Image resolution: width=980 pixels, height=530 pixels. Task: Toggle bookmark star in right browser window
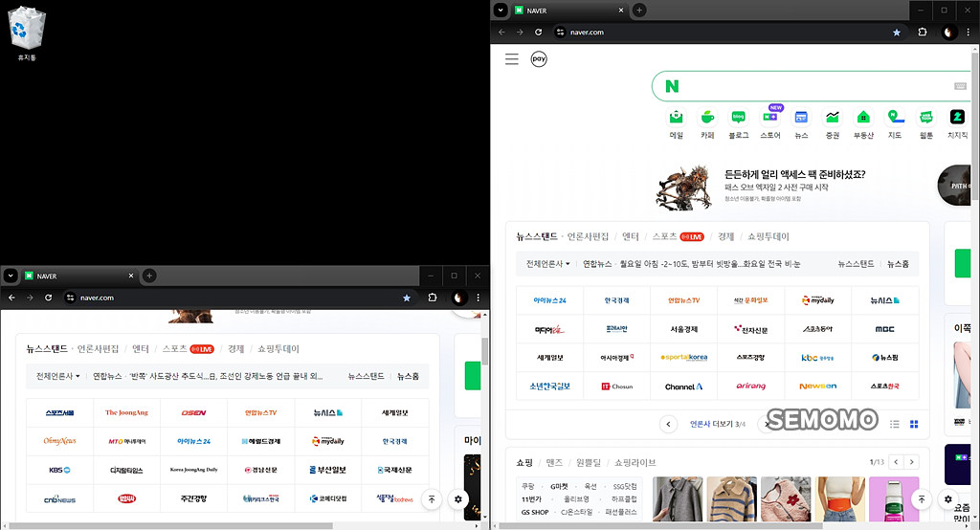click(x=896, y=32)
